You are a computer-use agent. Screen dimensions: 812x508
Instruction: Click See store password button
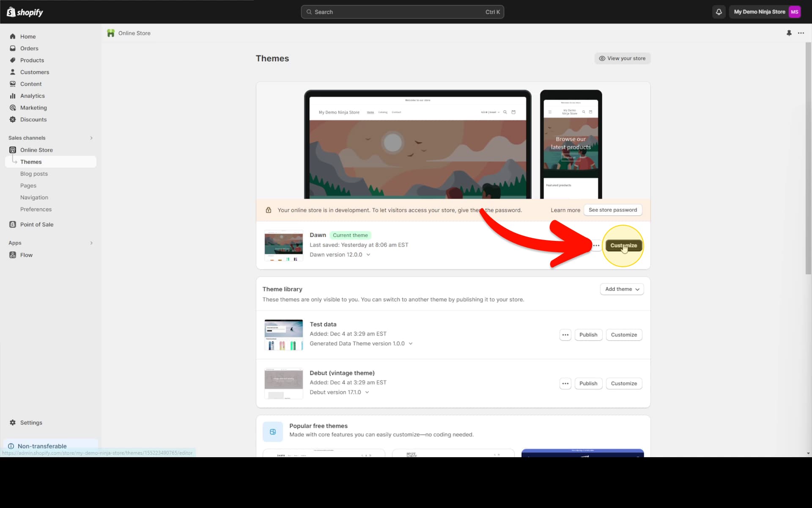tap(613, 210)
